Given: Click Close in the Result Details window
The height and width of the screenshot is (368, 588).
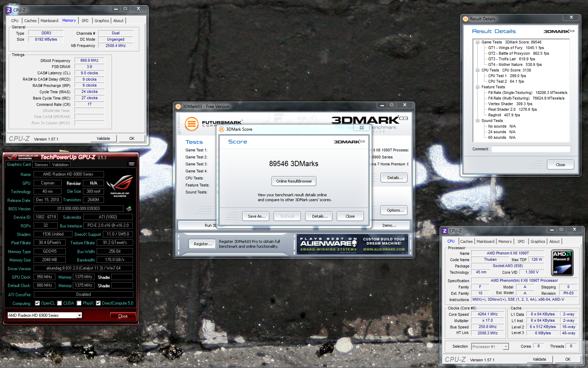Looking at the screenshot, I should (560, 165).
